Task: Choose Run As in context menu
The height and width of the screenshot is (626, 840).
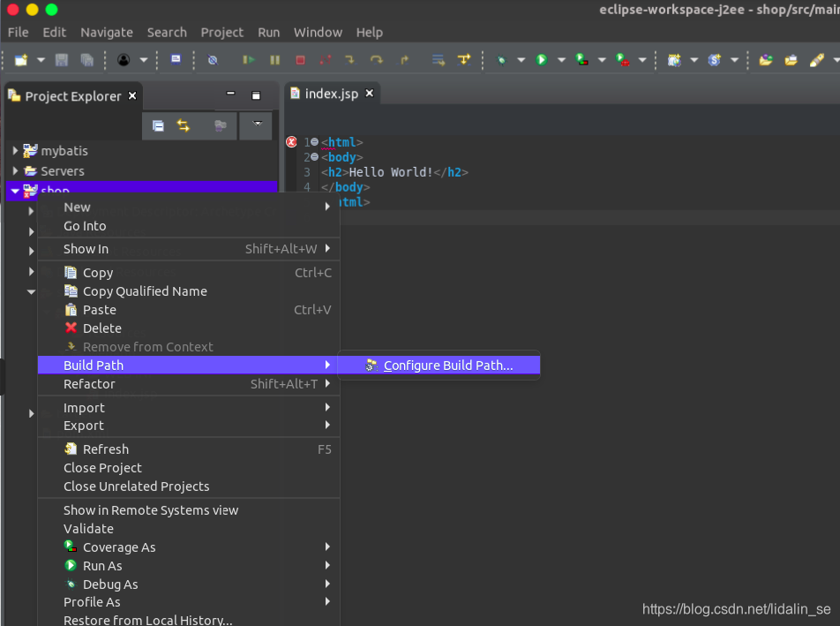Action: [x=189, y=565]
